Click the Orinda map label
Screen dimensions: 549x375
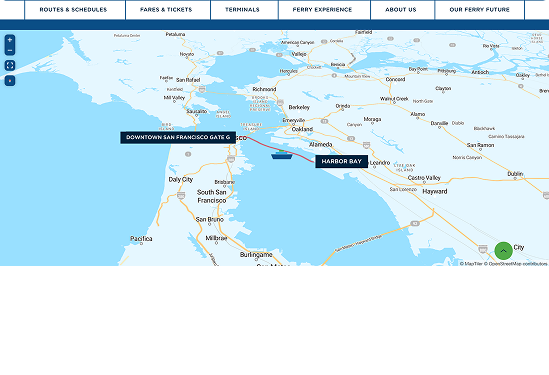click(x=342, y=106)
